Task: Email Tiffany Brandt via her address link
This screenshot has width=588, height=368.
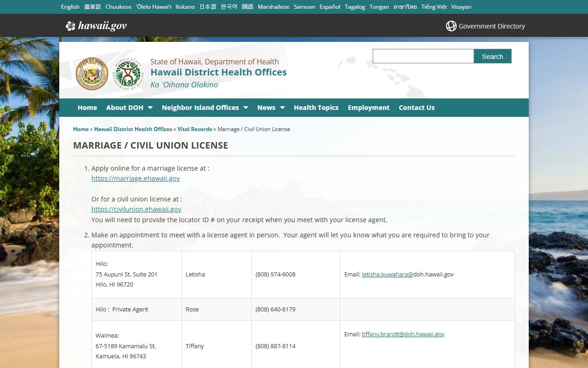Action: [403, 334]
